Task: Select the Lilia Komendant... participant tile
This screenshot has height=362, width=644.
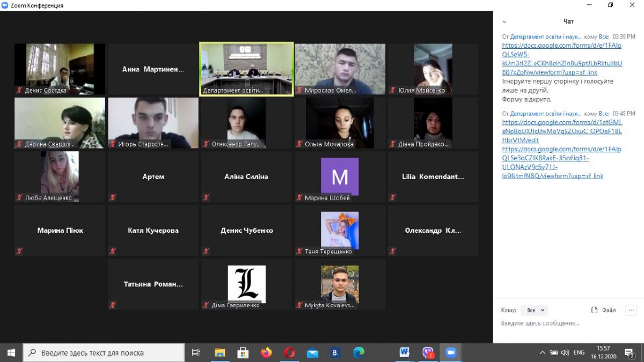Action: [433, 176]
